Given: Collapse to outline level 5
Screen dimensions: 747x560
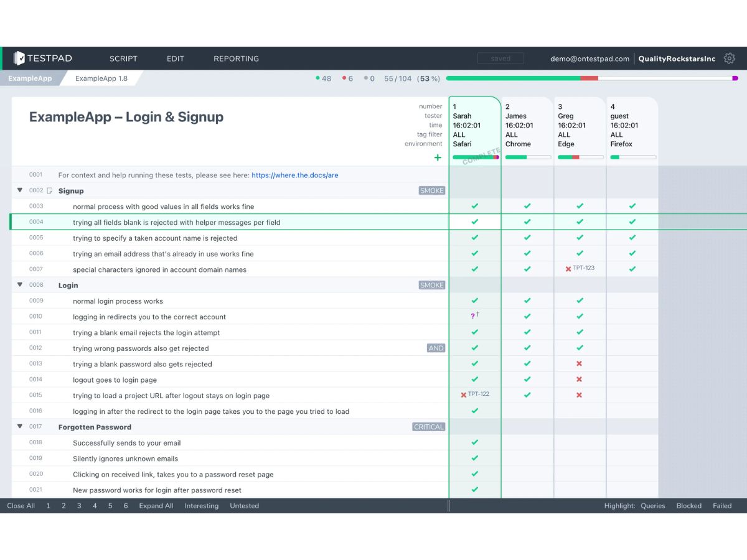Looking at the screenshot, I should pos(110,506).
